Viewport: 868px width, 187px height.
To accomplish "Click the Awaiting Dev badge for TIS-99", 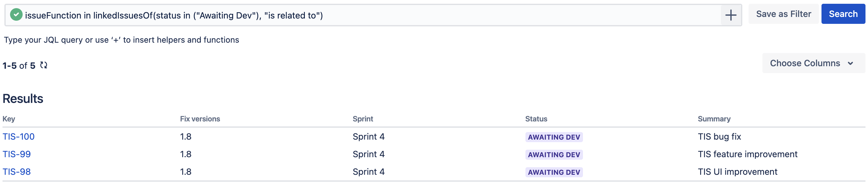I will (554, 155).
